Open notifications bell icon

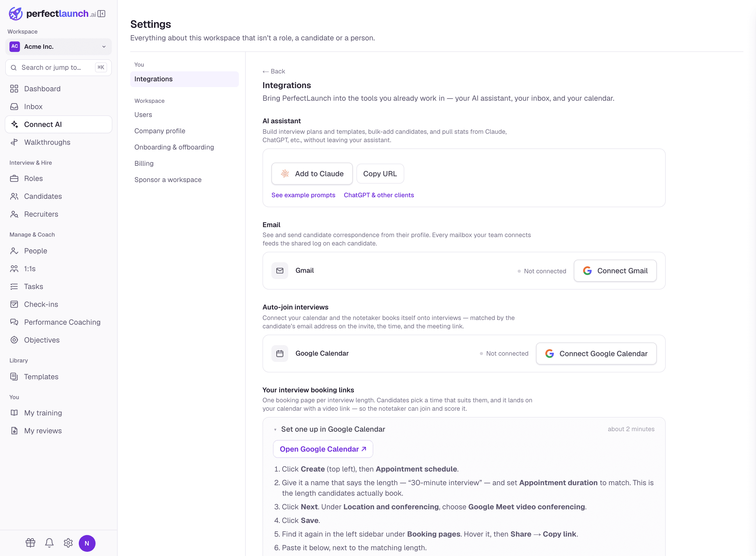[49, 543]
